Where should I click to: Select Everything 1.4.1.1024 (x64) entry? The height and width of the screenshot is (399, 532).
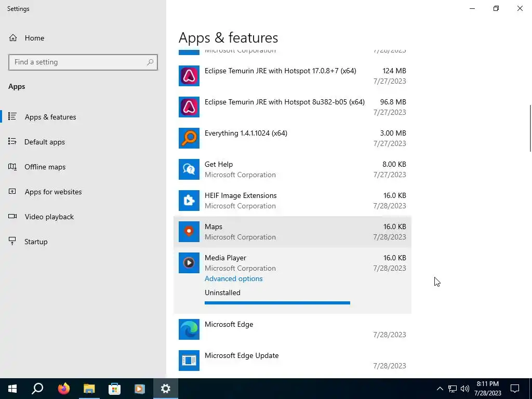pyautogui.click(x=292, y=138)
